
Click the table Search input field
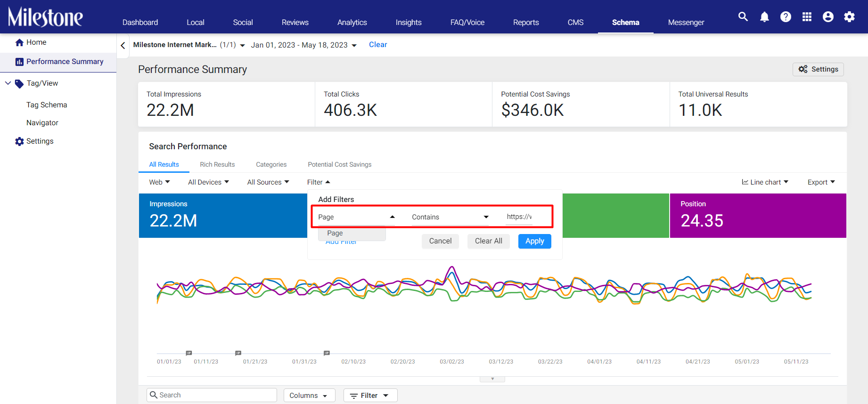212,395
